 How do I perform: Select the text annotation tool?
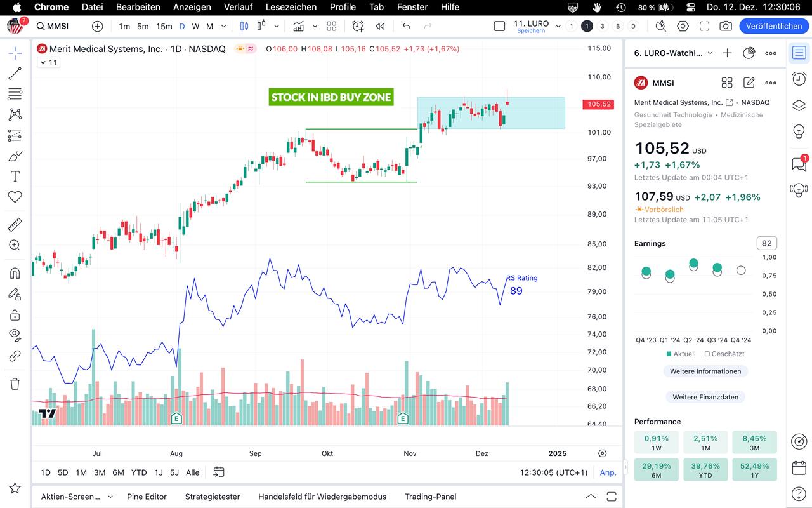coord(15,176)
